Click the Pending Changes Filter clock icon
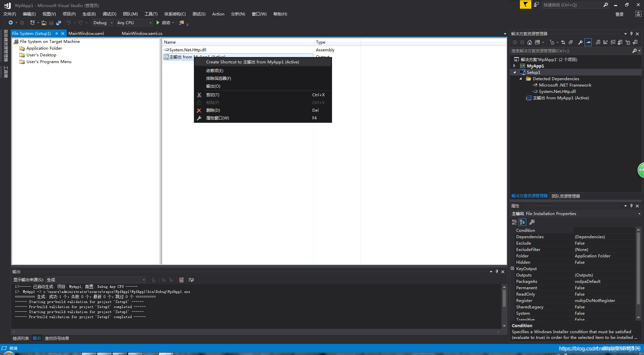This screenshot has width=644, height=355. 552,42
